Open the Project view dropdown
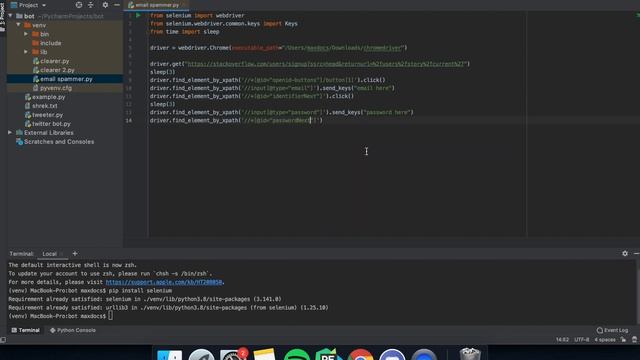The image size is (640, 360). click(x=29, y=5)
